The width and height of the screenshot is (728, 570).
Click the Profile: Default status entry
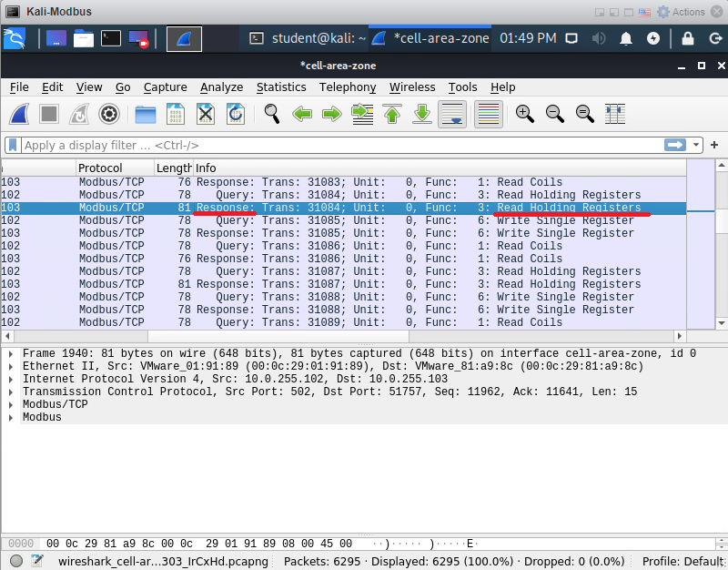(683, 562)
